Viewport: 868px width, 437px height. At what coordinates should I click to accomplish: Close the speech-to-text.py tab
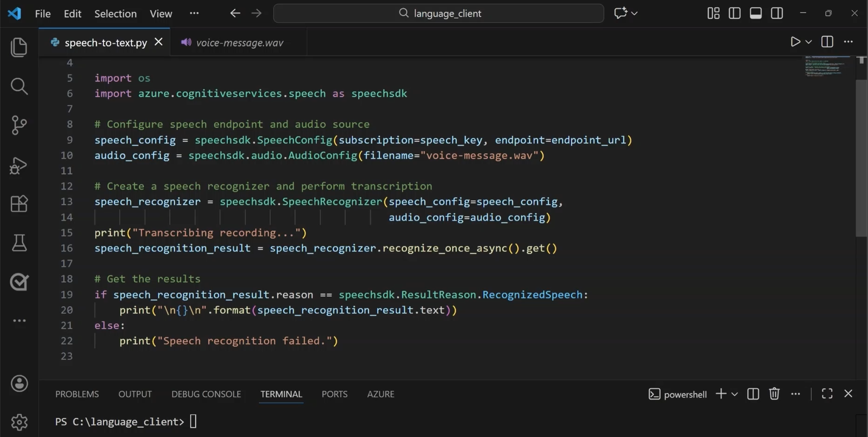[x=158, y=42]
